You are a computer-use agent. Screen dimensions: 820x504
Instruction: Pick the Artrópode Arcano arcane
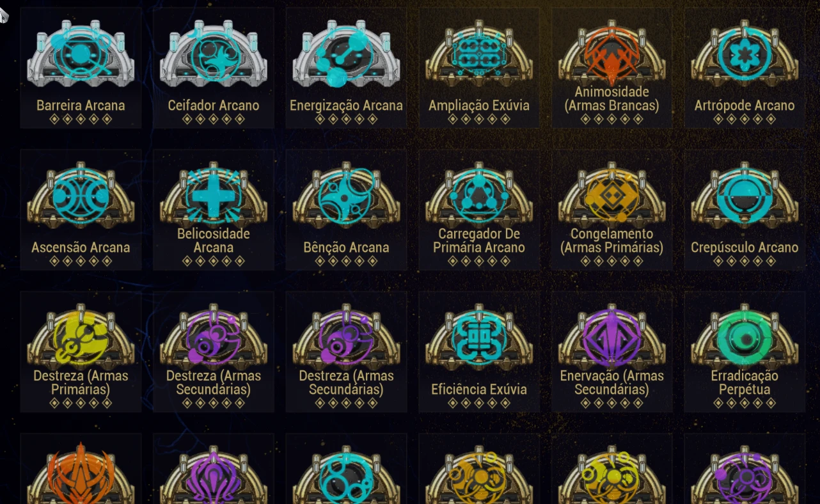coord(745,68)
